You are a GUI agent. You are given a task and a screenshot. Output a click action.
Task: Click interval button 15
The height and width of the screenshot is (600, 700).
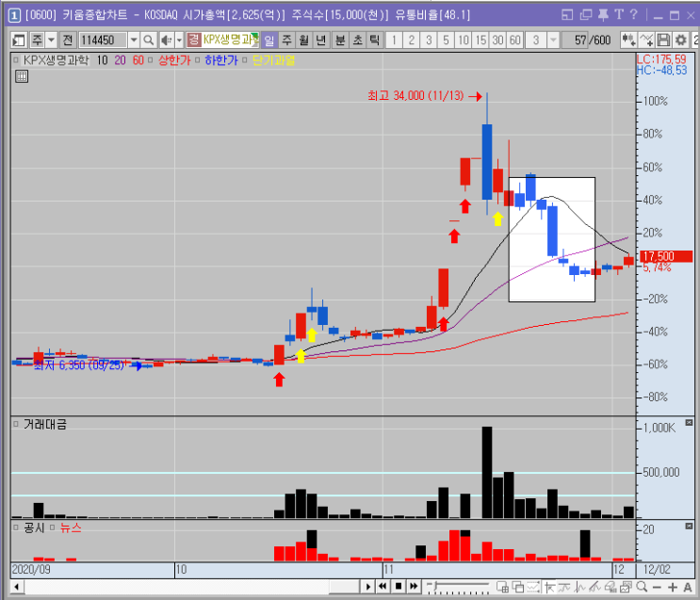tap(480, 41)
